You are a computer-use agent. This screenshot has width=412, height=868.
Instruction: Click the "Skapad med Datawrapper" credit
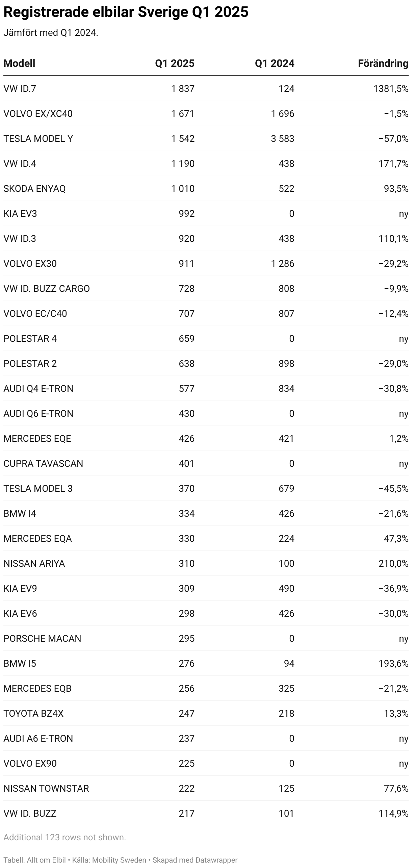[195, 860]
